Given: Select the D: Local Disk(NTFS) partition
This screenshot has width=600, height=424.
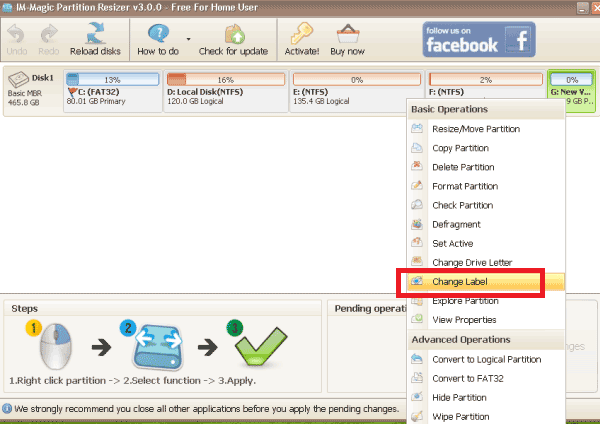Looking at the screenshot, I should click(226, 91).
